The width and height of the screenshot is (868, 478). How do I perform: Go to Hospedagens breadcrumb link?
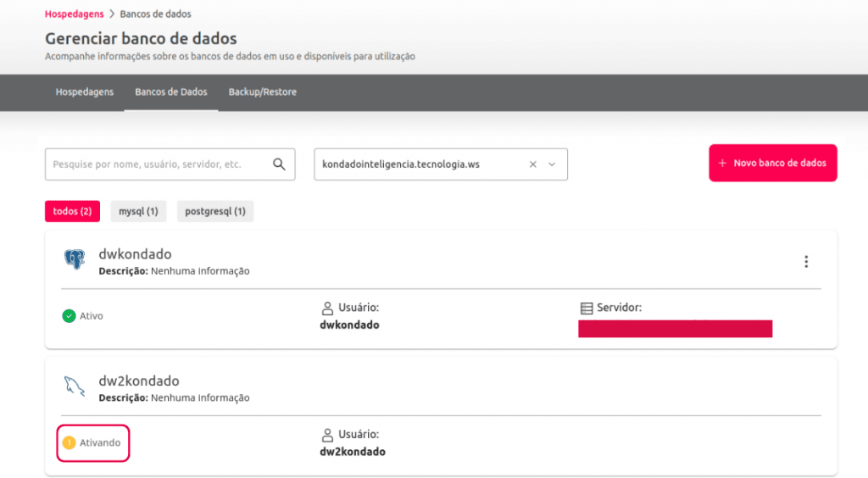coord(74,14)
